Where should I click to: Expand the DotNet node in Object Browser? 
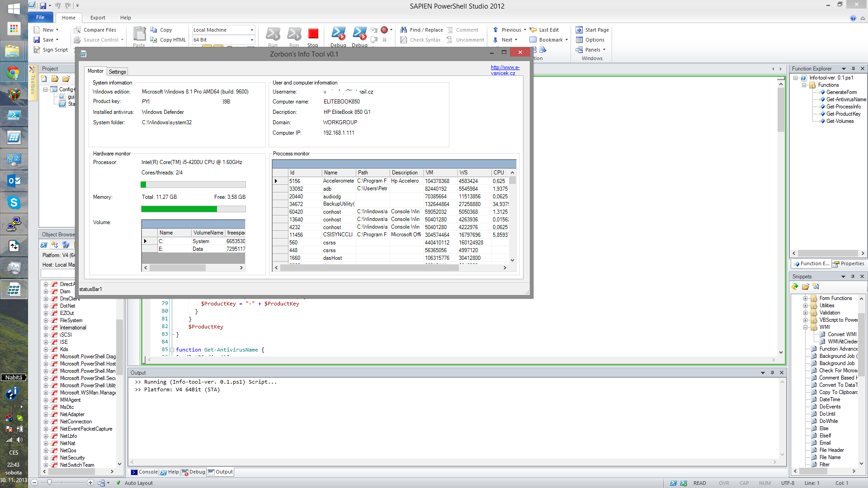pos(46,306)
